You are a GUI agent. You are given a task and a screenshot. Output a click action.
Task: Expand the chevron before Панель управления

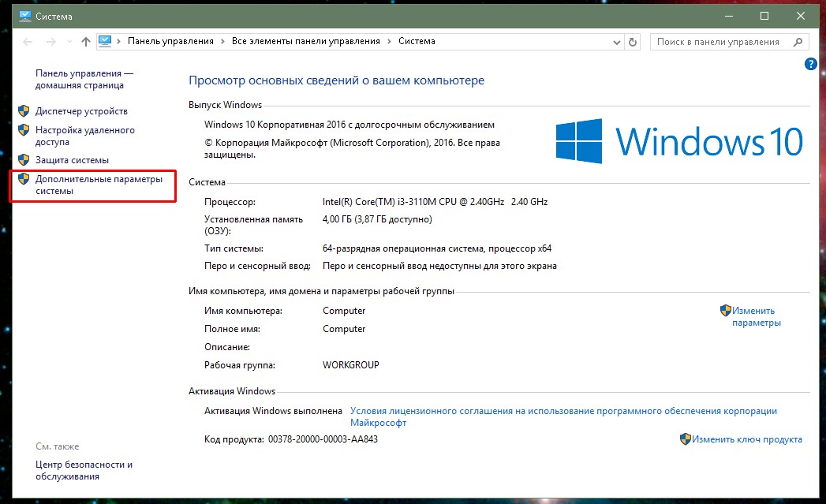coord(118,41)
